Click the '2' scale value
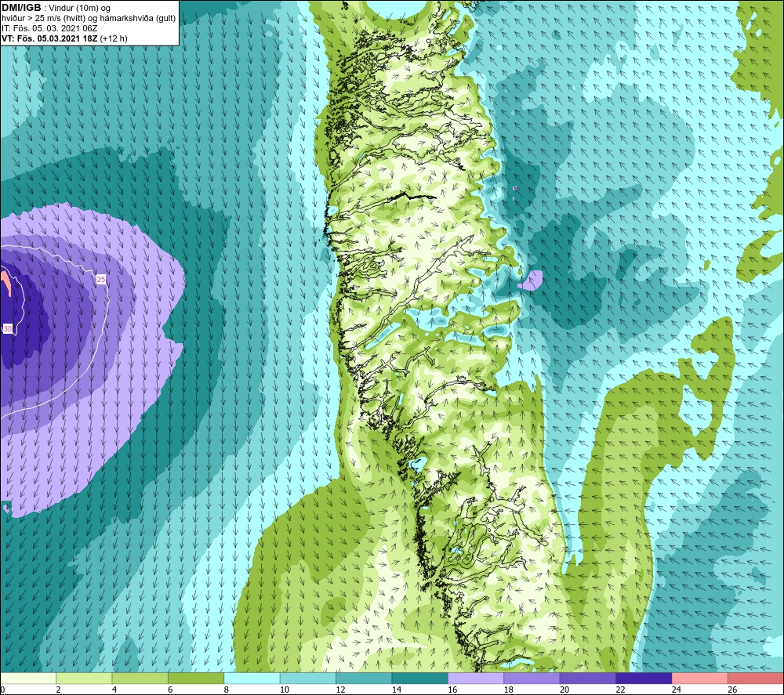 [59, 690]
